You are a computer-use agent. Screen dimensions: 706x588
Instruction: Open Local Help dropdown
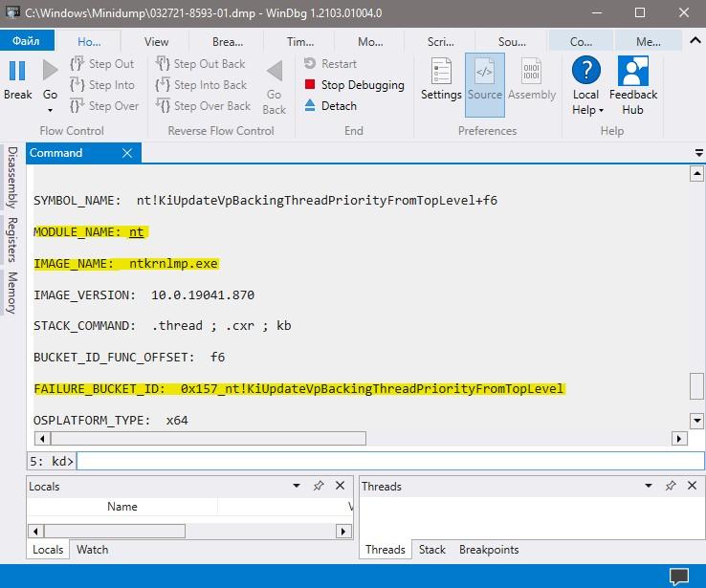(586, 84)
